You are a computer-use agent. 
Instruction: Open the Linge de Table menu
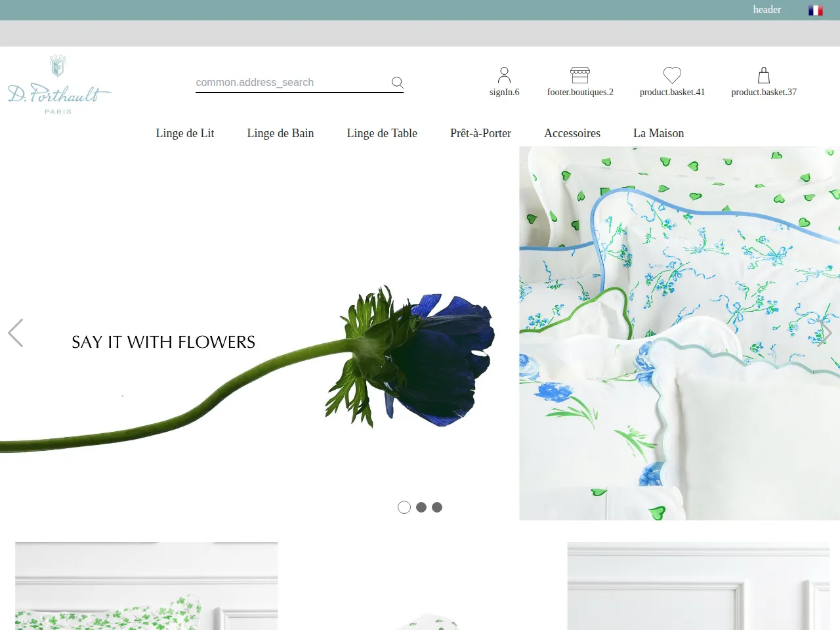click(382, 133)
